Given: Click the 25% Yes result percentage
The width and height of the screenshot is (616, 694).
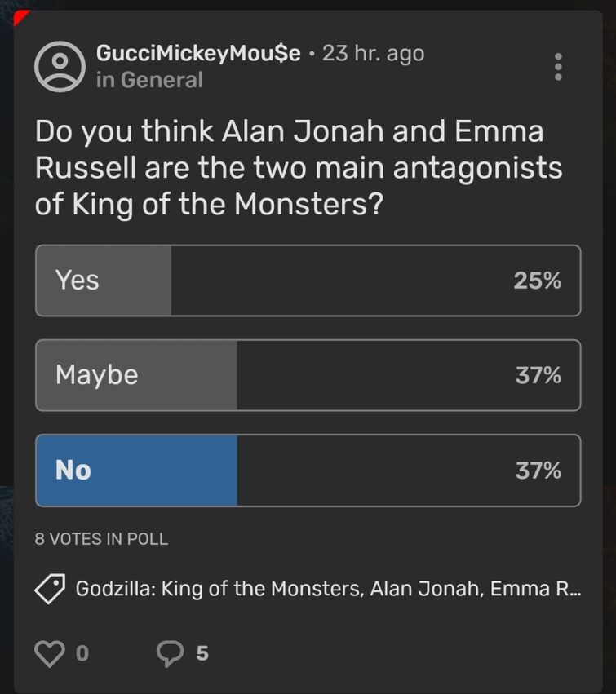Looking at the screenshot, I should pyautogui.click(x=537, y=281).
